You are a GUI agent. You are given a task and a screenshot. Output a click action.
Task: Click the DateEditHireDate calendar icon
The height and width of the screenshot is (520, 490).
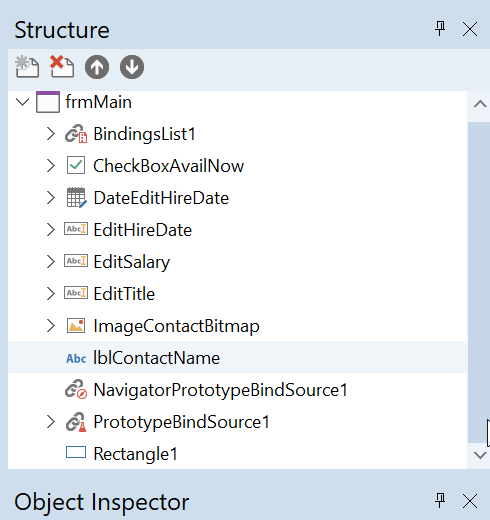77,198
